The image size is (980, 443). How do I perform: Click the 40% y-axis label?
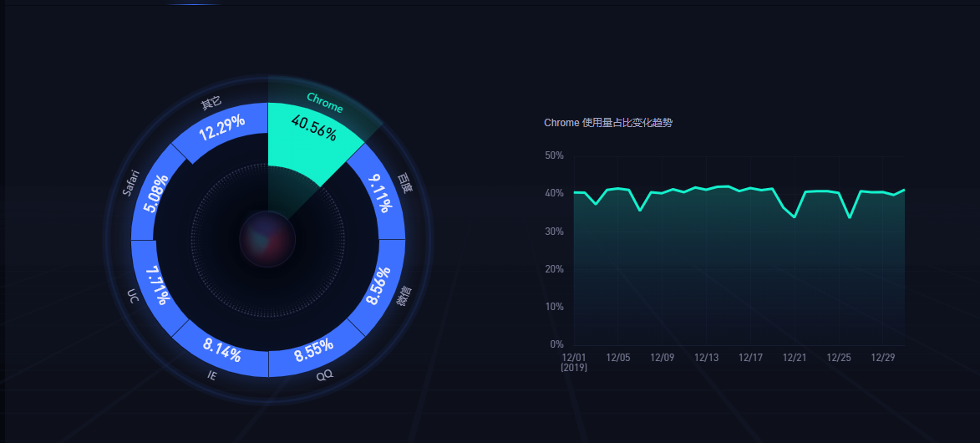point(556,193)
